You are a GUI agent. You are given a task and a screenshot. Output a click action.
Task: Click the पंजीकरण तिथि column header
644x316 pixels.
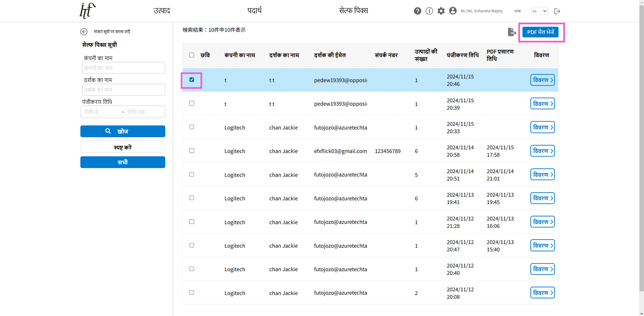point(463,55)
